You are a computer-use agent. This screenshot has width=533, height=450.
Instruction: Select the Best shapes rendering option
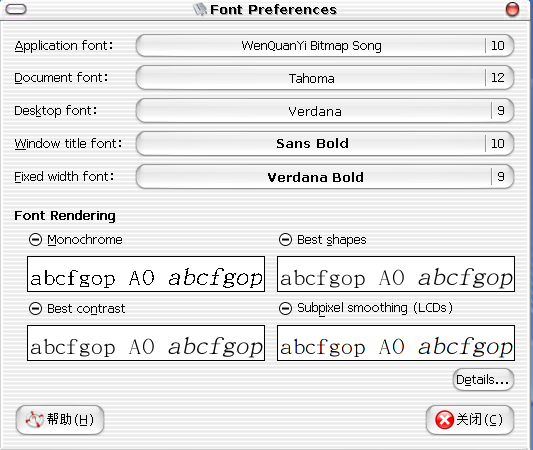(285, 240)
